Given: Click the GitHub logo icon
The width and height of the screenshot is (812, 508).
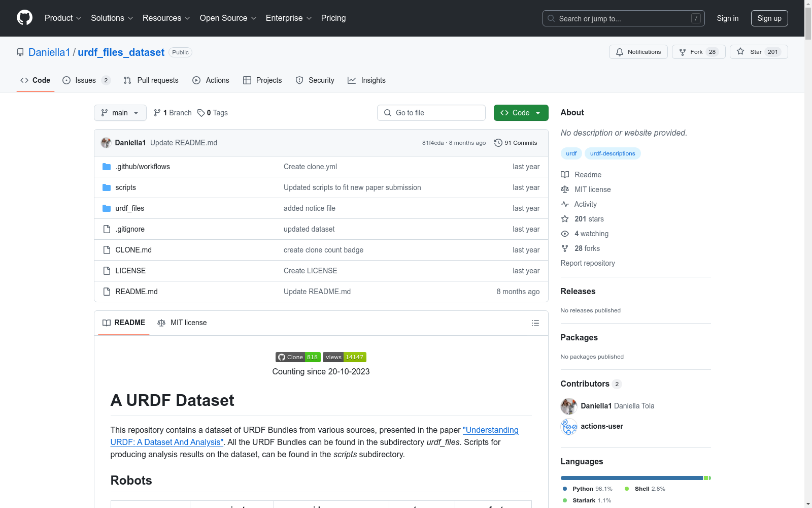Looking at the screenshot, I should coord(24,18).
